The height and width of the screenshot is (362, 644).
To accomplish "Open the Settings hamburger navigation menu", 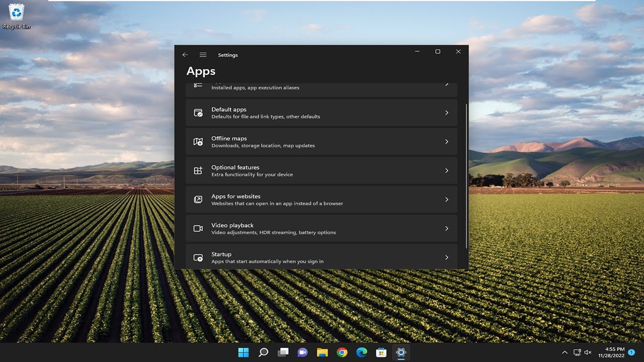I will 203,55.
